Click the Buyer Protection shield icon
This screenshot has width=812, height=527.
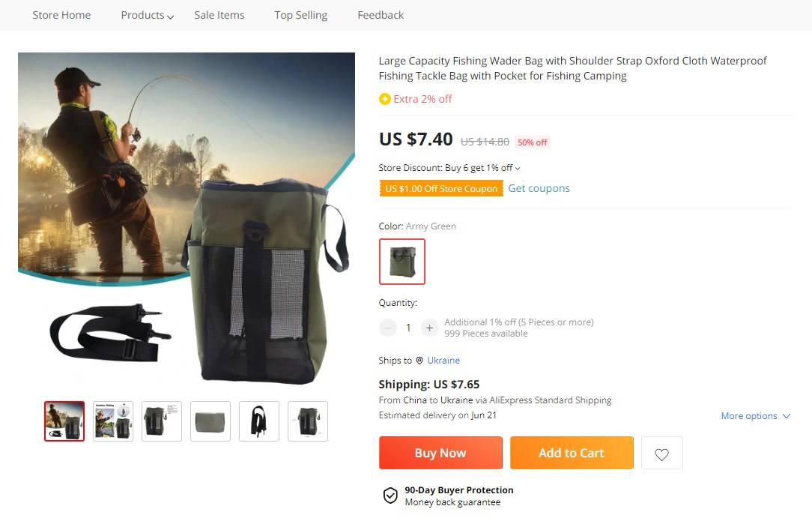coord(390,496)
